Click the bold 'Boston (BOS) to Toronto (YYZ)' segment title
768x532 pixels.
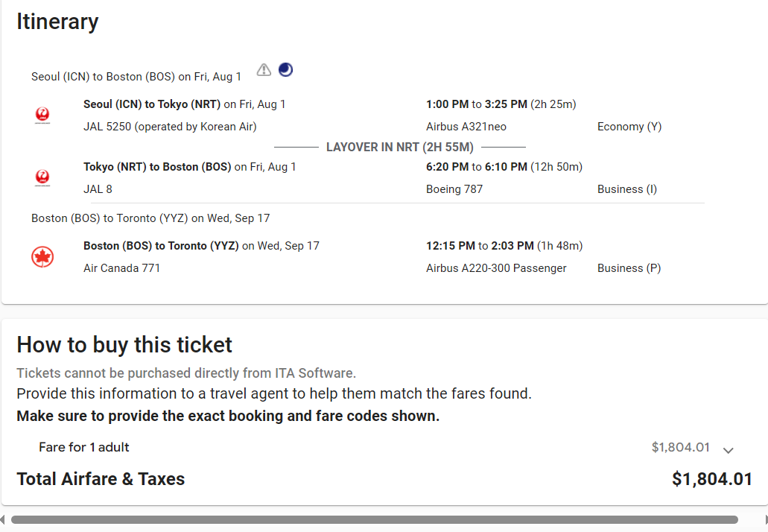tap(161, 245)
